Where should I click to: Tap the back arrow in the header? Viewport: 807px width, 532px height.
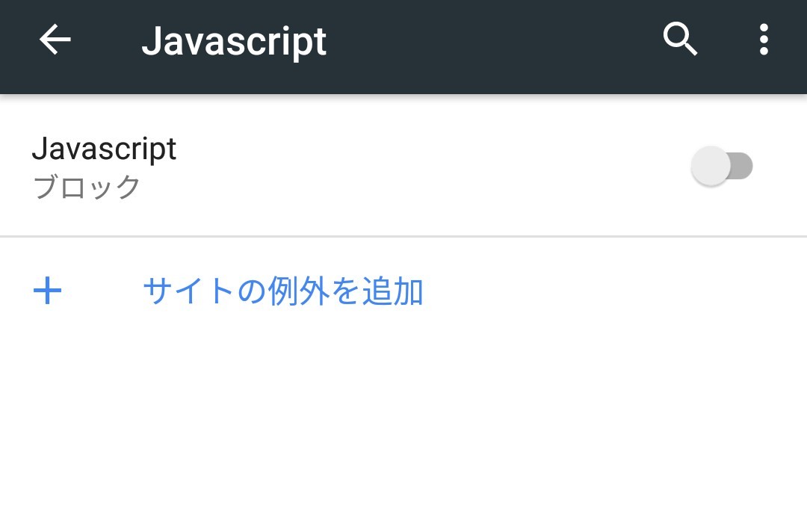click(55, 40)
